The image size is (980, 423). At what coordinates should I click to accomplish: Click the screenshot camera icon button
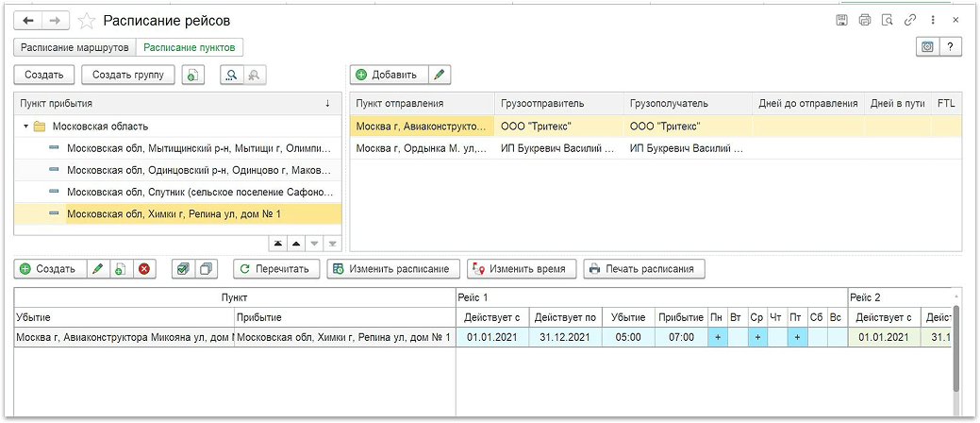pos(927,47)
